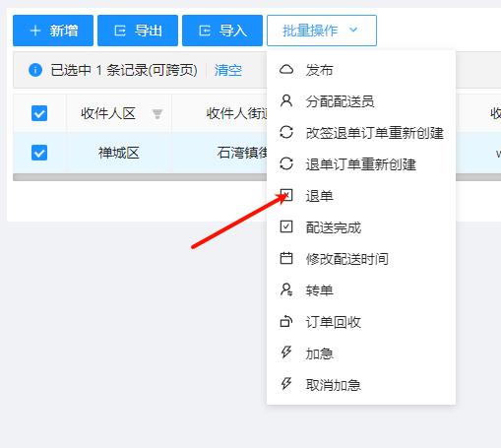Toggle the select-all checkbox in the table header
The width and height of the screenshot is (501, 448).
(39, 113)
